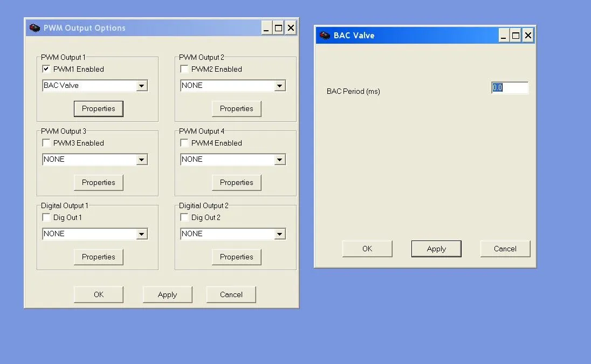Click the BAC Valve window title icon
The image size is (591, 364).
pyautogui.click(x=325, y=36)
